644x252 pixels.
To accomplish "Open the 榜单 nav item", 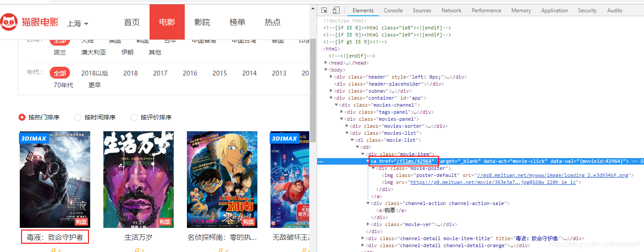I will click(238, 22).
